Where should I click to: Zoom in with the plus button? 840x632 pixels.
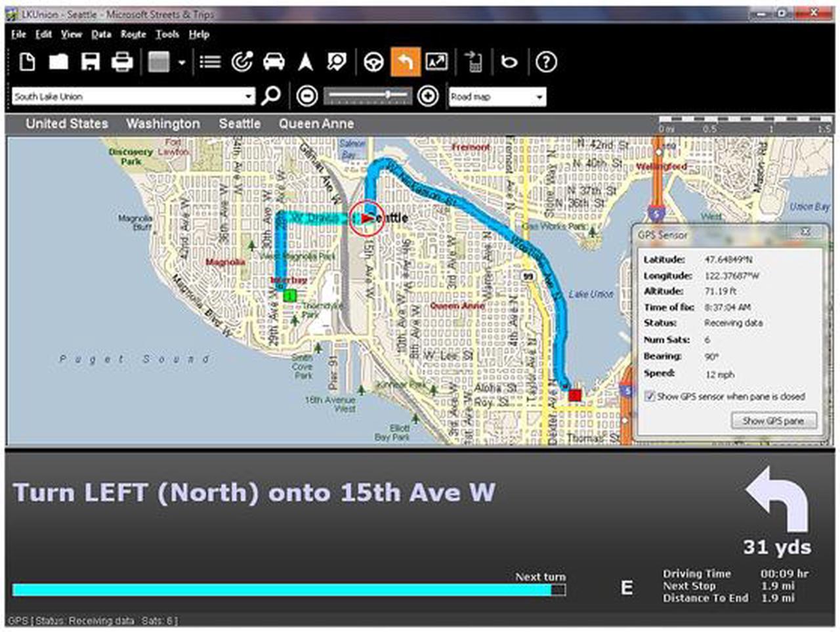(428, 96)
